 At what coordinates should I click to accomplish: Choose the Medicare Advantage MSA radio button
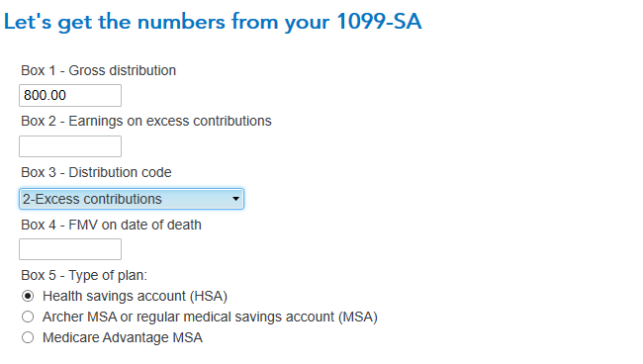click(x=28, y=337)
